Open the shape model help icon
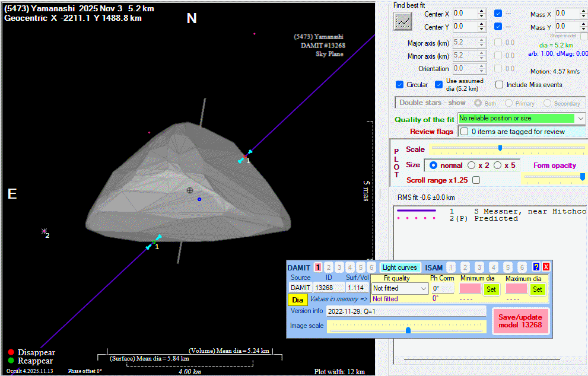 tap(536, 267)
